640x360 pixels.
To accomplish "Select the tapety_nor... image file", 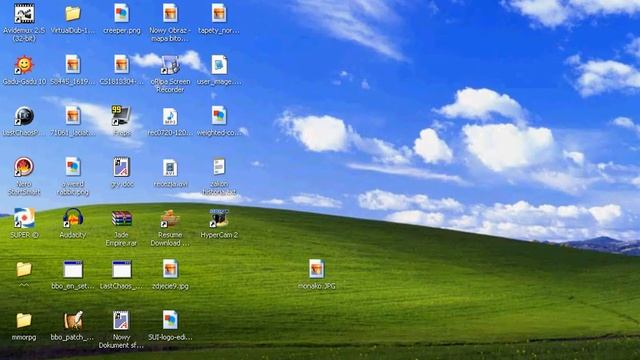I will coord(219,14).
